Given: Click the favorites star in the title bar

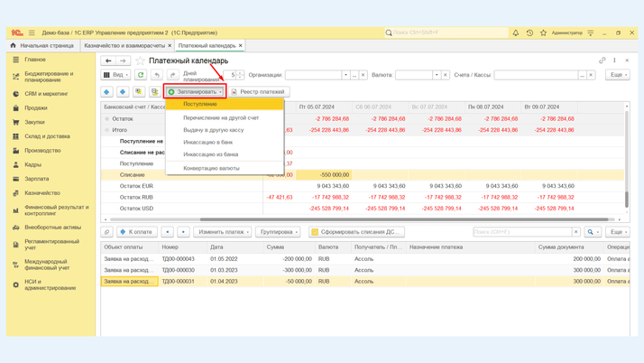Looking at the screenshot, I should 543,33.
